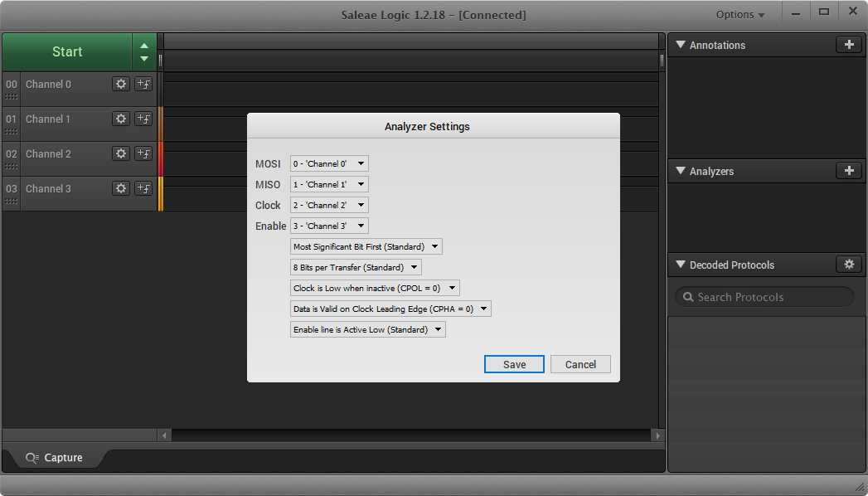868x496 pixels.
Task: Open Channel 2 settings gear
Action: (121, 153)
